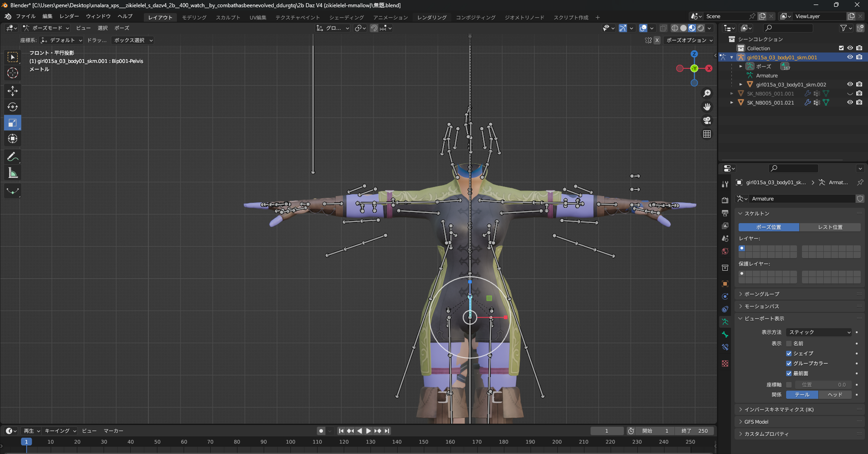Hide girl015a_03_body01_skm.002 with its eye icon
The width and height of the screenshot is (868, 454).
tap(850, 84)
